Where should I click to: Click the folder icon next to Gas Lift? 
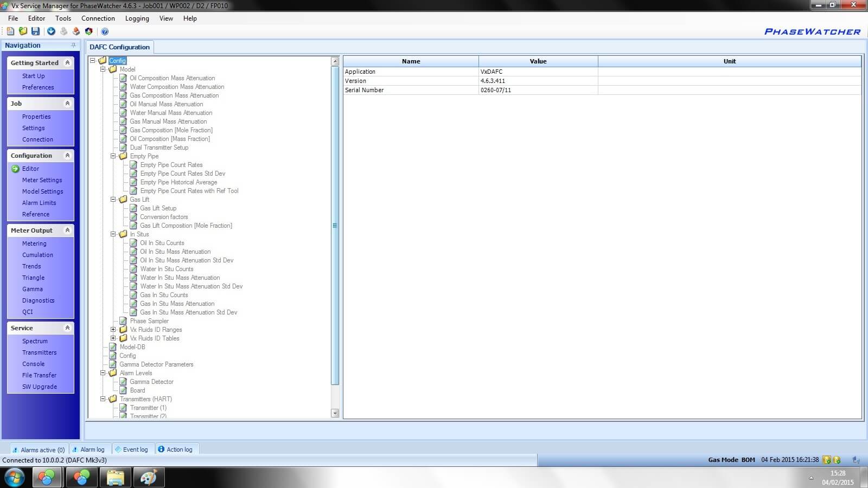123,200
